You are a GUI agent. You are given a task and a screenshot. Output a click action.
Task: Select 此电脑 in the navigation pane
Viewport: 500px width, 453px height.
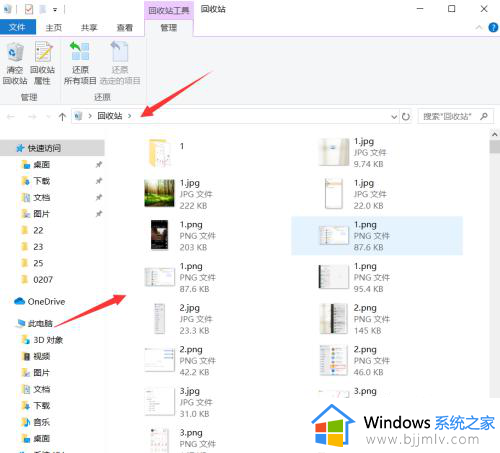(35, 323)
